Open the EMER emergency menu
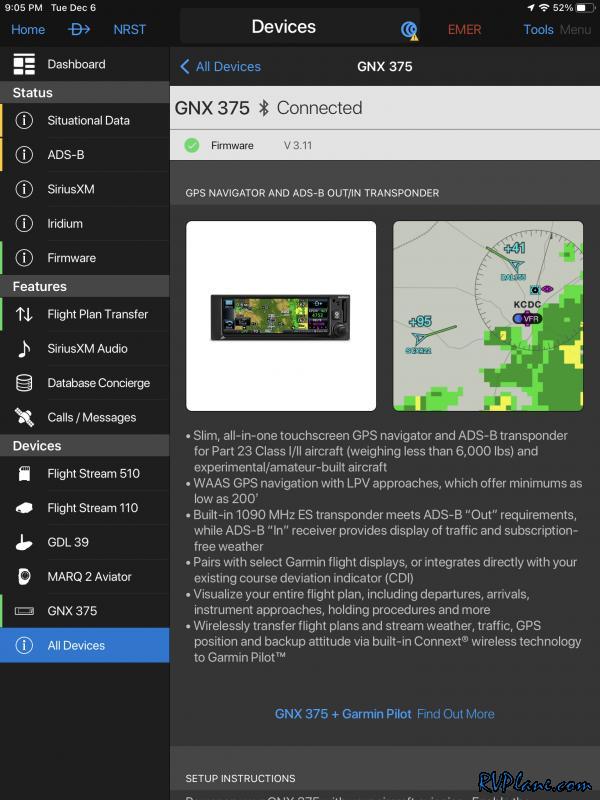This screenshot has height=800, width=600. 464,30
